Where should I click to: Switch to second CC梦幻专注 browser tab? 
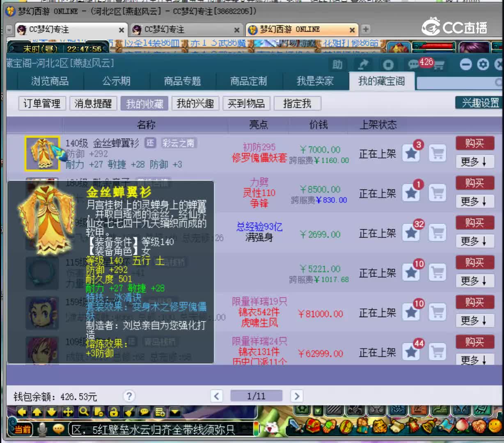187,30
